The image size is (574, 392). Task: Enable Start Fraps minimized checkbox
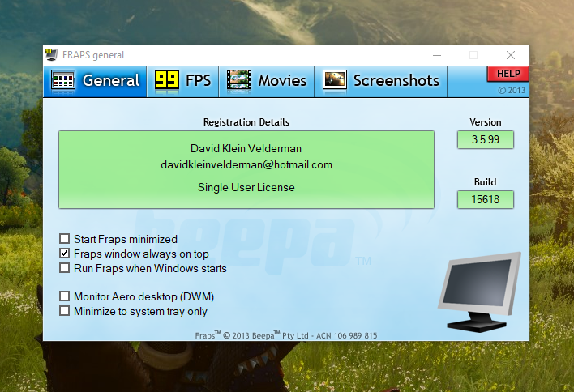pyautogui.click(x=64, y=239)
